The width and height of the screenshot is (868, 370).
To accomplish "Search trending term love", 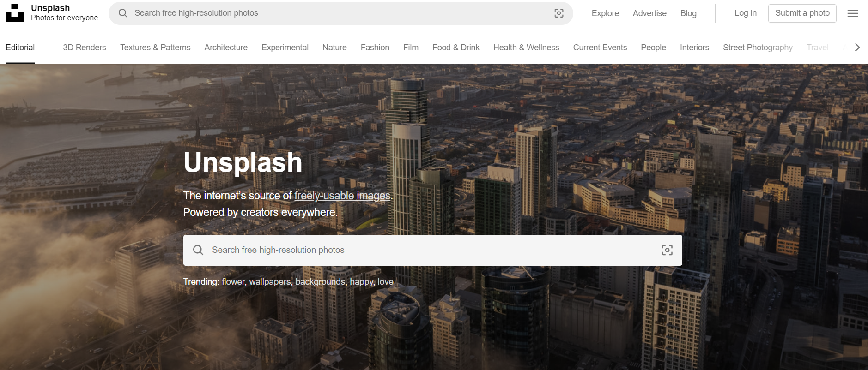I will coord(386,282).
